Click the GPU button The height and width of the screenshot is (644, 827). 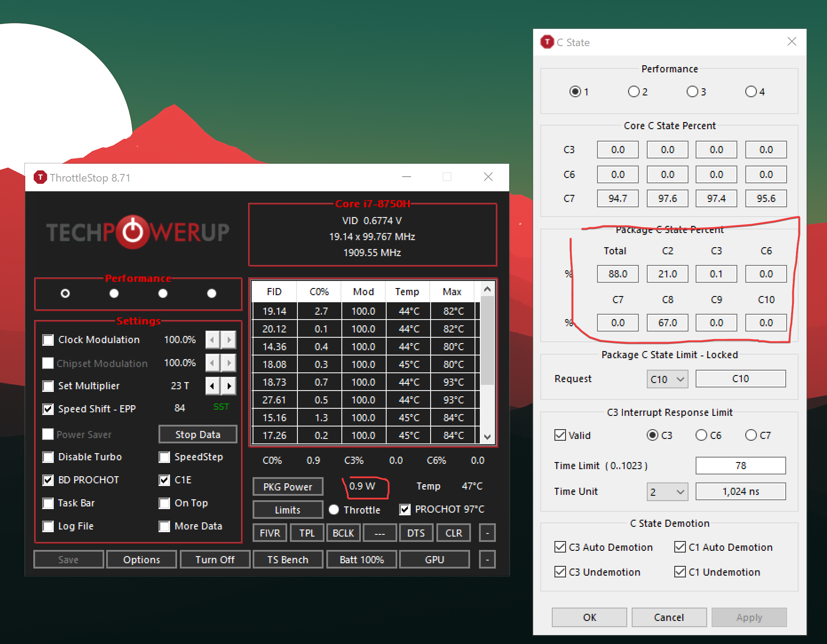pyautogui.click(x=435, y=560)
